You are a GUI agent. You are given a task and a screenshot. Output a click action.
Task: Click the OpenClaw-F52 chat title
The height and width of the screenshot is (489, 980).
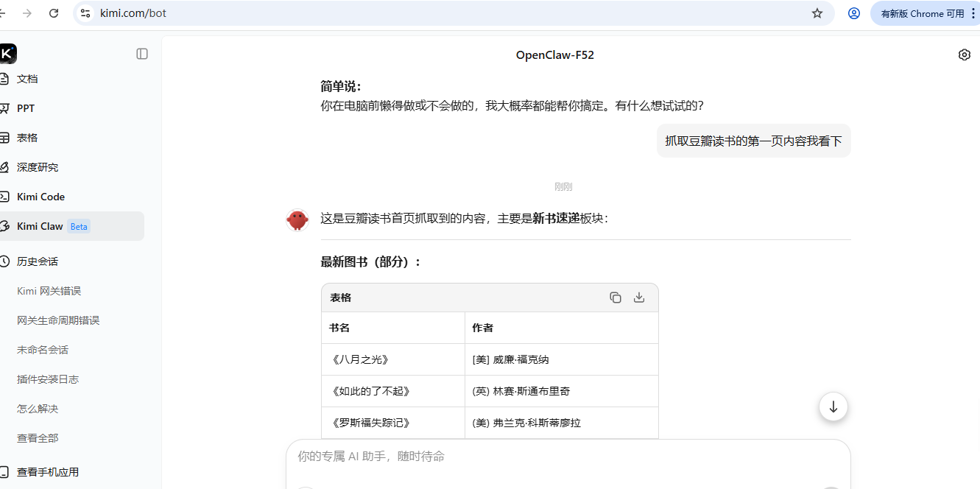555,55
